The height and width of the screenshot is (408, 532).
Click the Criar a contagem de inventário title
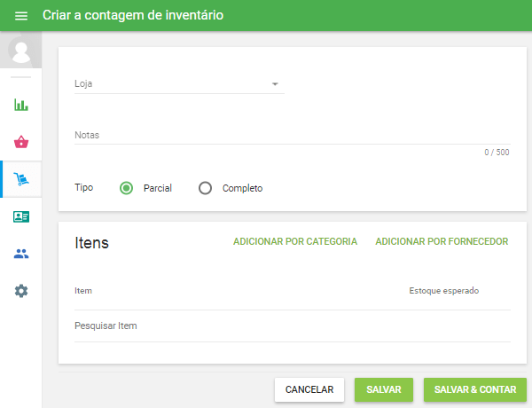pos(133,16)
